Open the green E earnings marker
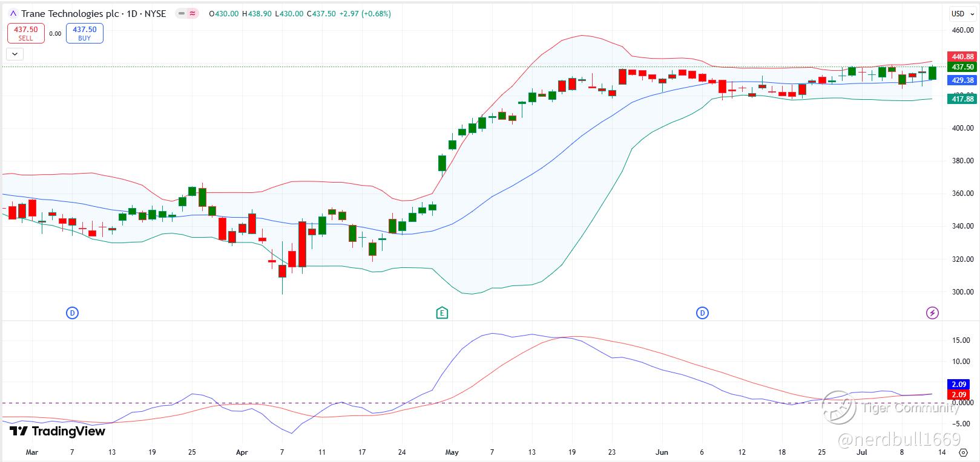This screenshot has height=462, width=980. point(442,313)
